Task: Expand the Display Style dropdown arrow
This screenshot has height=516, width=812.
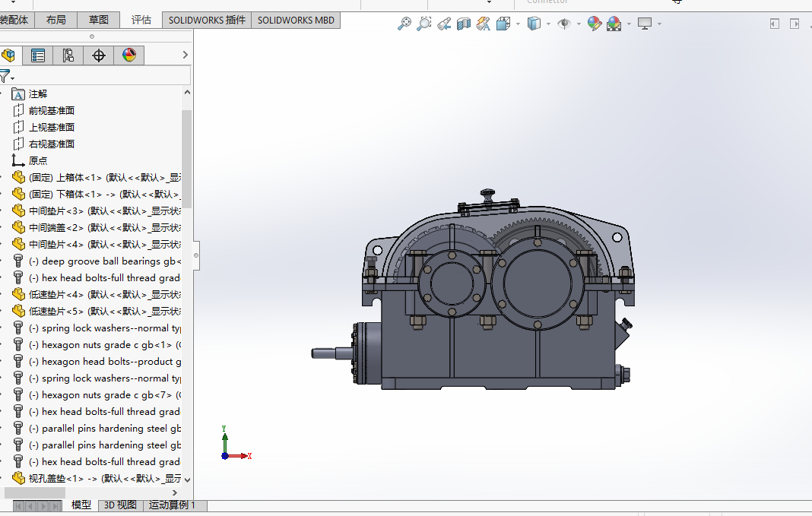Action: (x=548, y=24)
